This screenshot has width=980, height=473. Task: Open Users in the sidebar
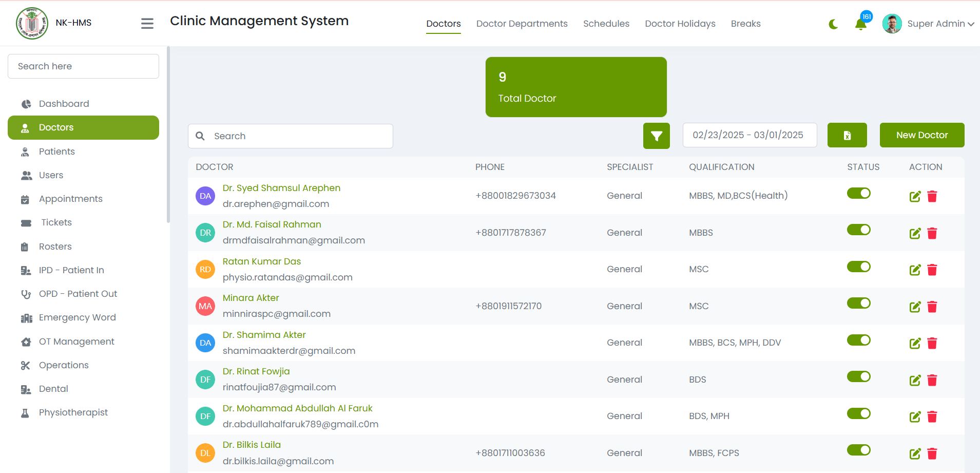83,175
